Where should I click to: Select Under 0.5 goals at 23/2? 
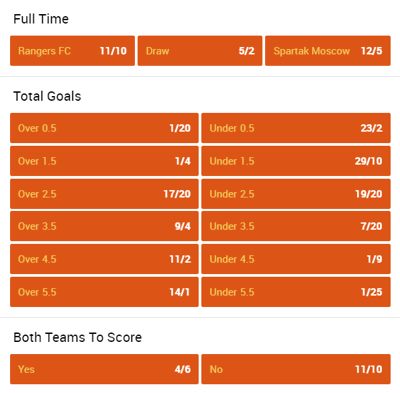[x=296, y=128]
